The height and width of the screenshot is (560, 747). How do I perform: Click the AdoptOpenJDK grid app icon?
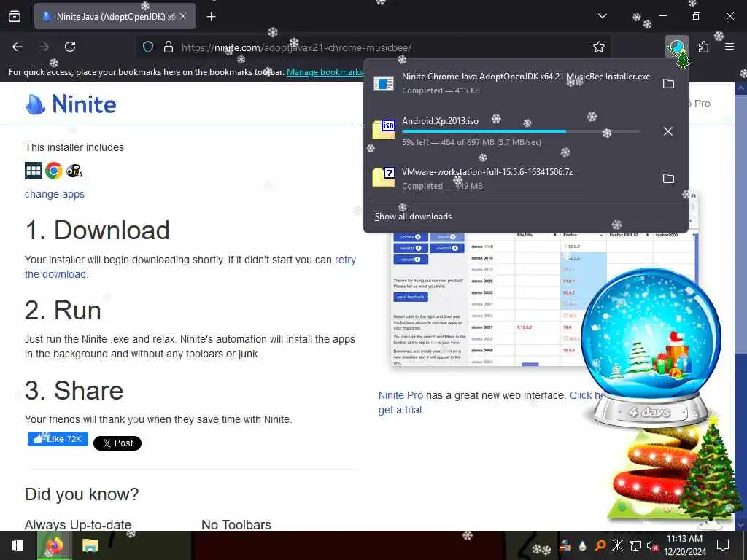tap(34, 171)
